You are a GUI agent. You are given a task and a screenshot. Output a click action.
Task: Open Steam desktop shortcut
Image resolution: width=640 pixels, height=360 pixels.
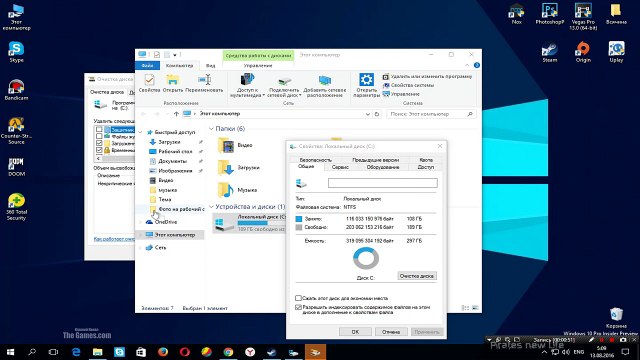(549, 52)
